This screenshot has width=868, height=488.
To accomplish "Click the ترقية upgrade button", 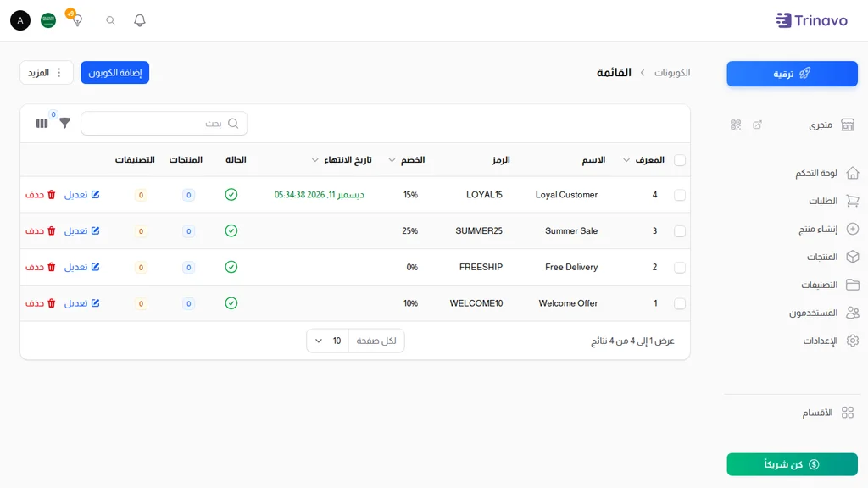I will 793,74.
